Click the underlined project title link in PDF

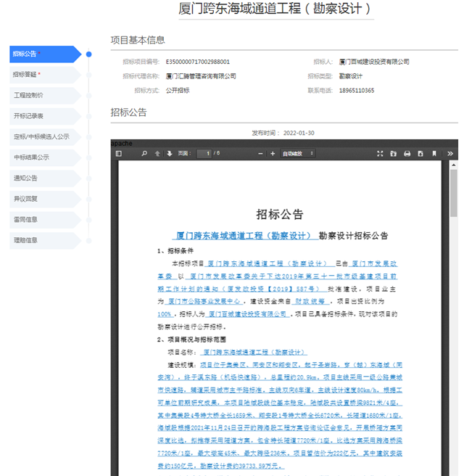tap(245, 236)
